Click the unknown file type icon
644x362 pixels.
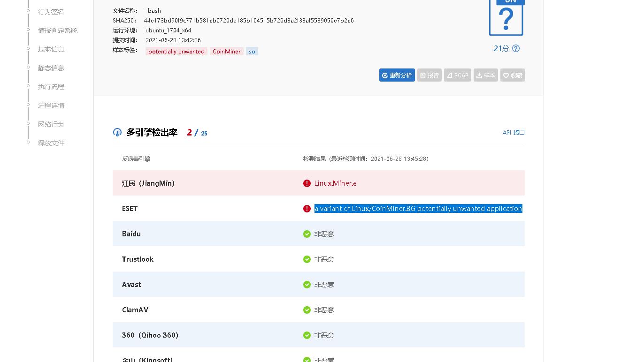(506, 17)
